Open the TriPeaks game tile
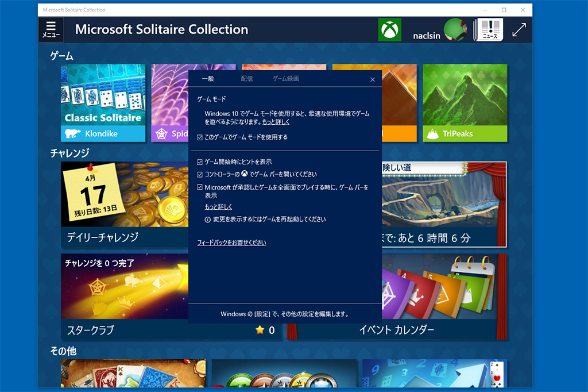 click(465, 103)
